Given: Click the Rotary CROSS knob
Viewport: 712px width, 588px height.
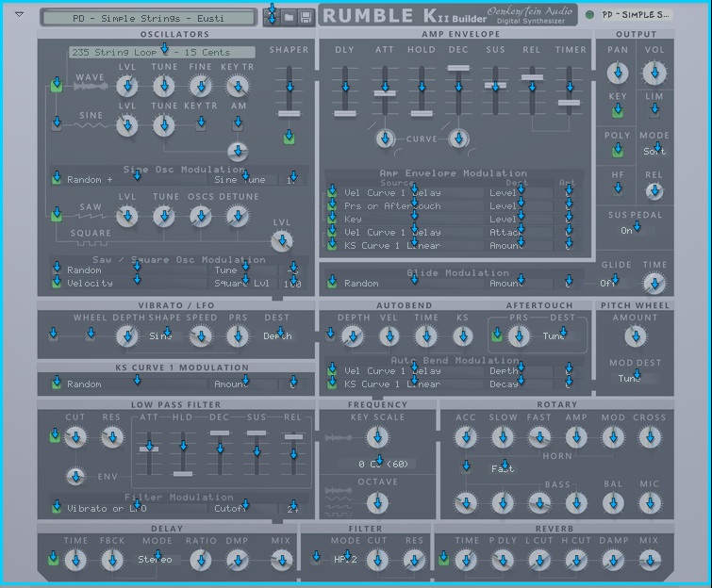Looking at the screenshot, I should (650, 437).
